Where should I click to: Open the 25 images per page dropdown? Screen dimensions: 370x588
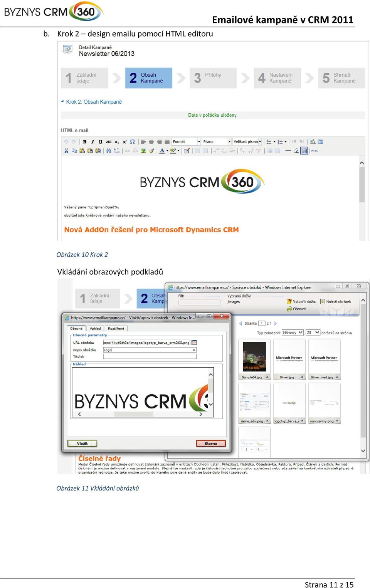(x=313, y=333)
